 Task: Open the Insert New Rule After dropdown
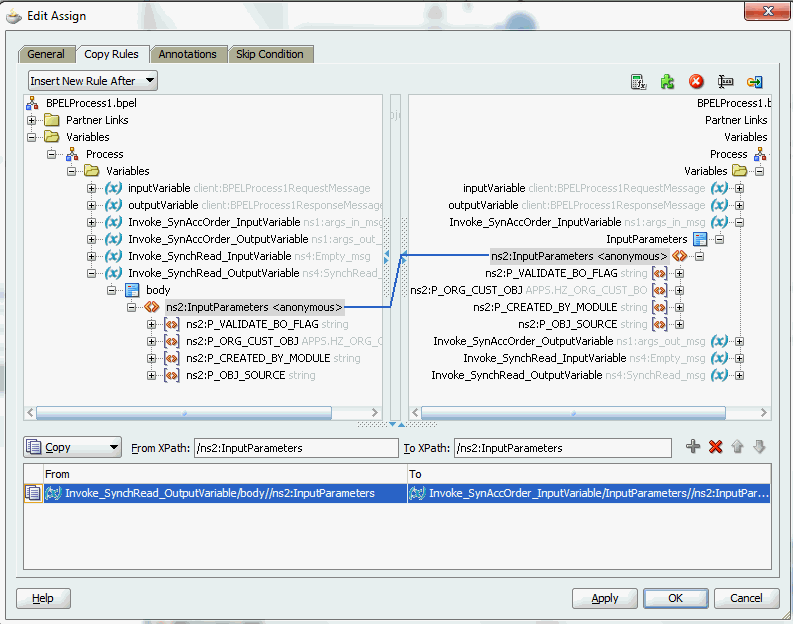click(x=93, y=81)
